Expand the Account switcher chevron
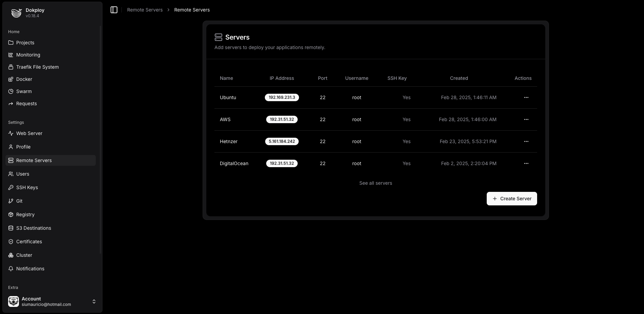 click(x=94, y=301)
